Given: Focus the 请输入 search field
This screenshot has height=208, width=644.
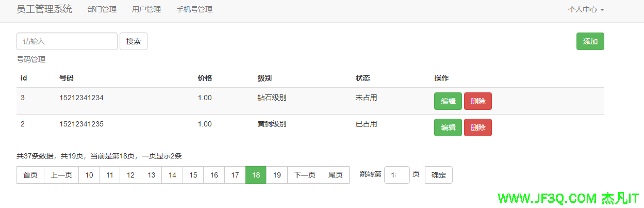Looking at the screenshot, I should (67, 41).
